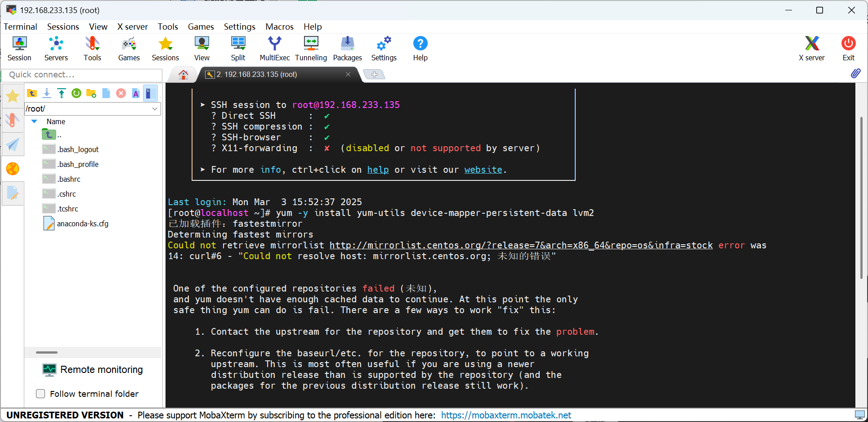This screenshot has height=422, width=868.
Task: Create a new folder in the SFTP browser
Action: (x=91, y=93)
